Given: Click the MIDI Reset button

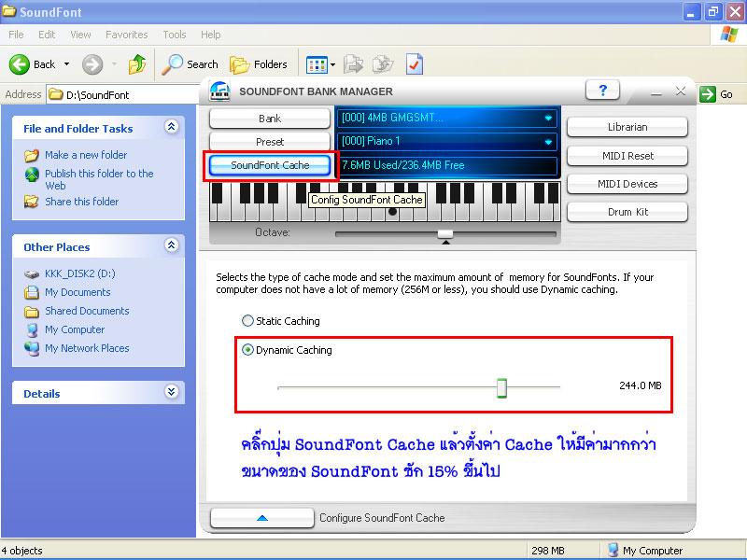Looking at the screenshot, I should tap(627, 156).
